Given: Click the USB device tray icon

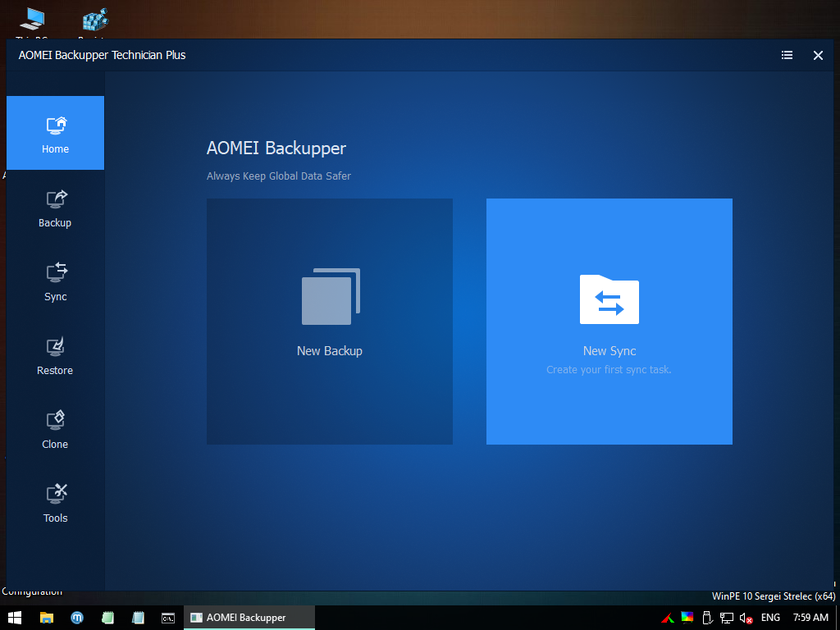Looking at the screenshot, I should [707, 618].
